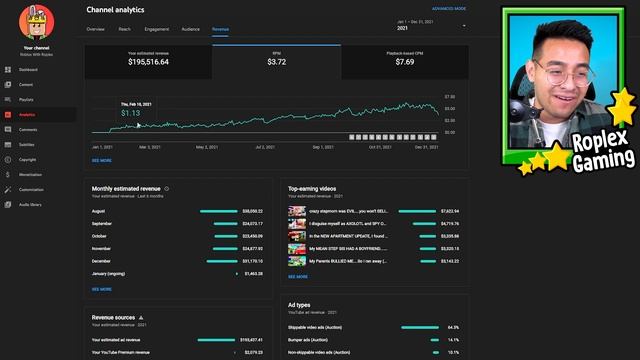Screen dimensions: 640x360
Task: Open the Subtitles icon in sidebar
Action: pyautogui.click(x=8, y=144)
